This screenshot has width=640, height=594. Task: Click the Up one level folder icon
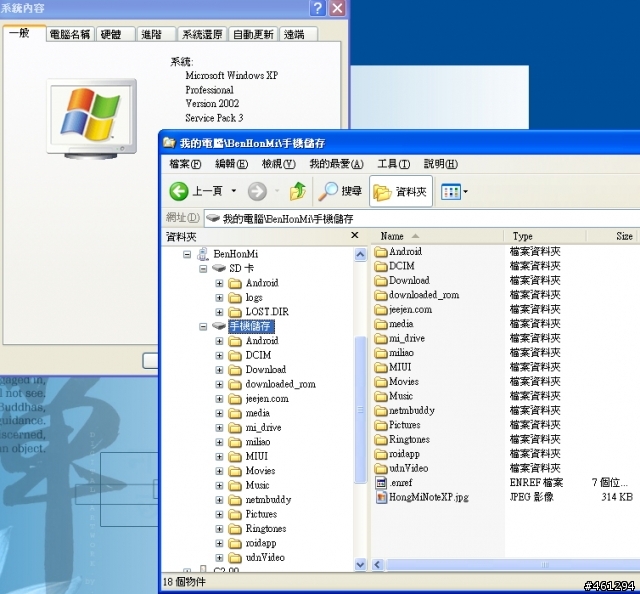pos(298,191)
